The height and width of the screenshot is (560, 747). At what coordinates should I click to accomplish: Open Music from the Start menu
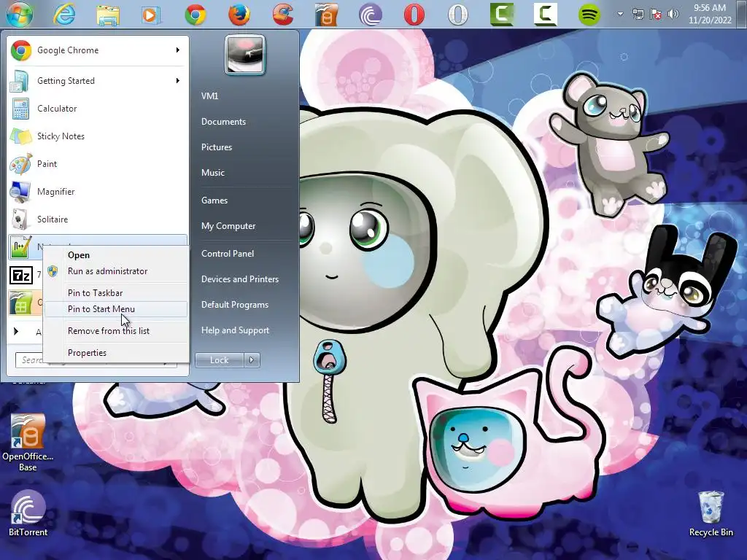point(212,173)
